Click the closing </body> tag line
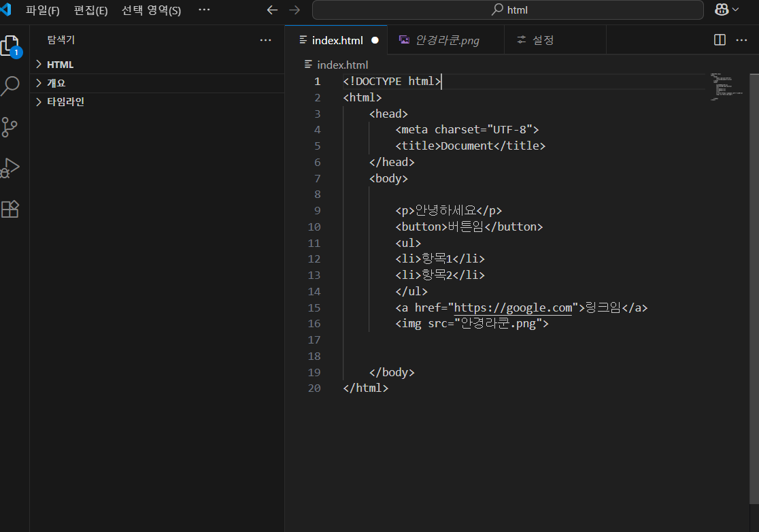This screenshot has width=759, height=532. pos(392,372)
